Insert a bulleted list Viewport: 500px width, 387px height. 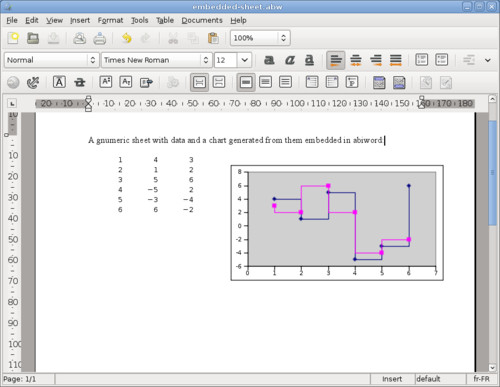pos(442,60)
